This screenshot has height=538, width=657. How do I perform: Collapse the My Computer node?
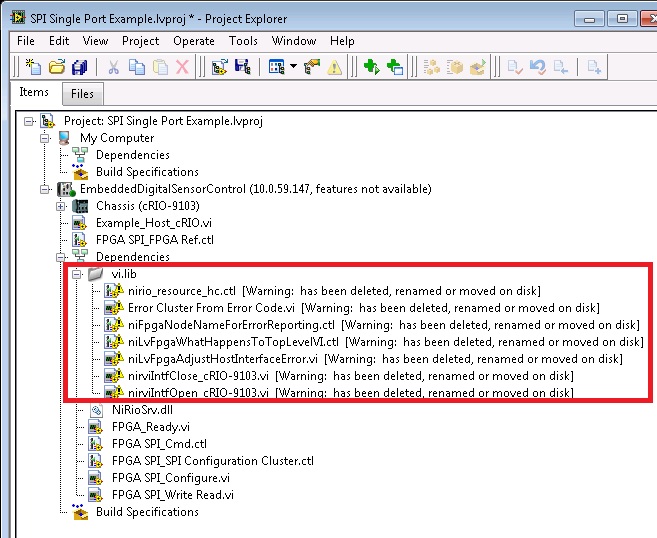tap(44, 138)
